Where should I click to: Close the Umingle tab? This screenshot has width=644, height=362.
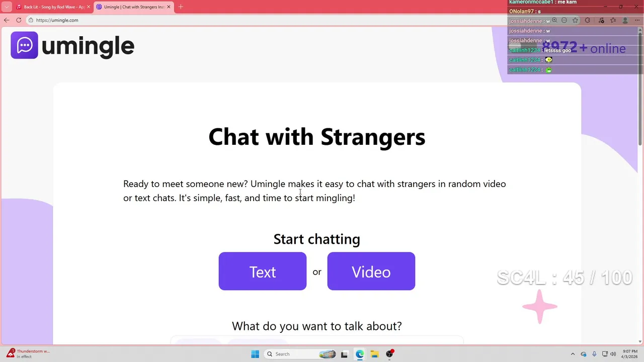(169, 7)
